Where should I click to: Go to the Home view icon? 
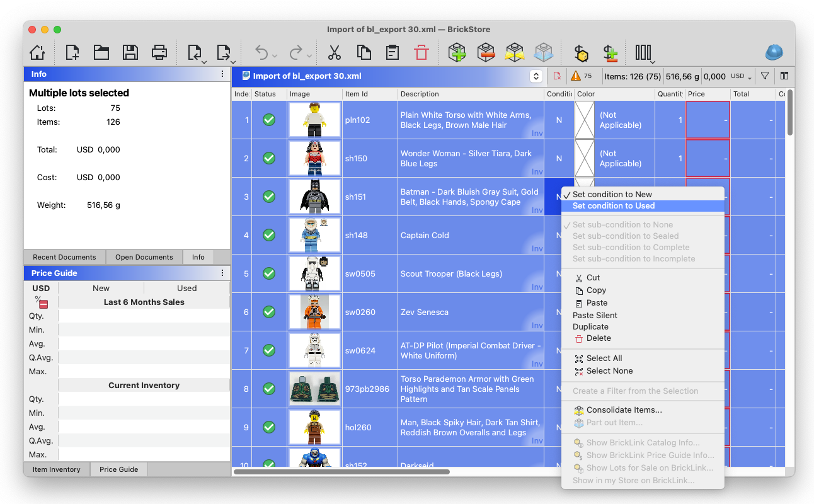[x=38, y=52]
